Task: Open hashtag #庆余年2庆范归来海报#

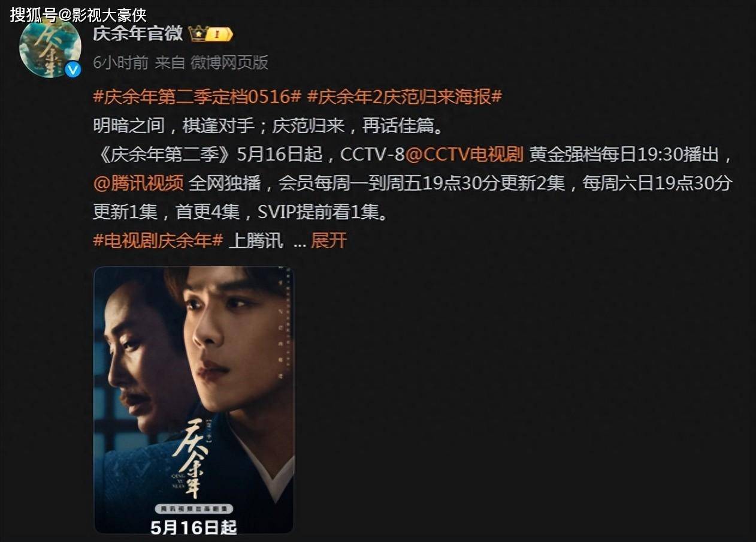Action: [x=404, y=96]
